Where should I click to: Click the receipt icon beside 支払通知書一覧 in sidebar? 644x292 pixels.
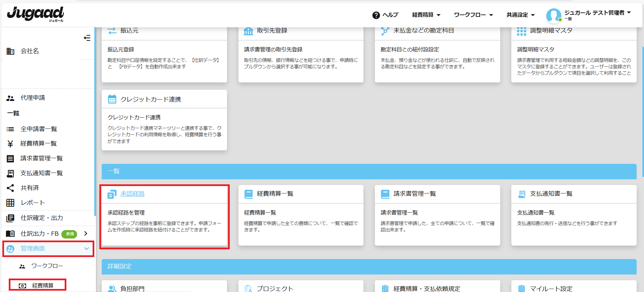10,173
